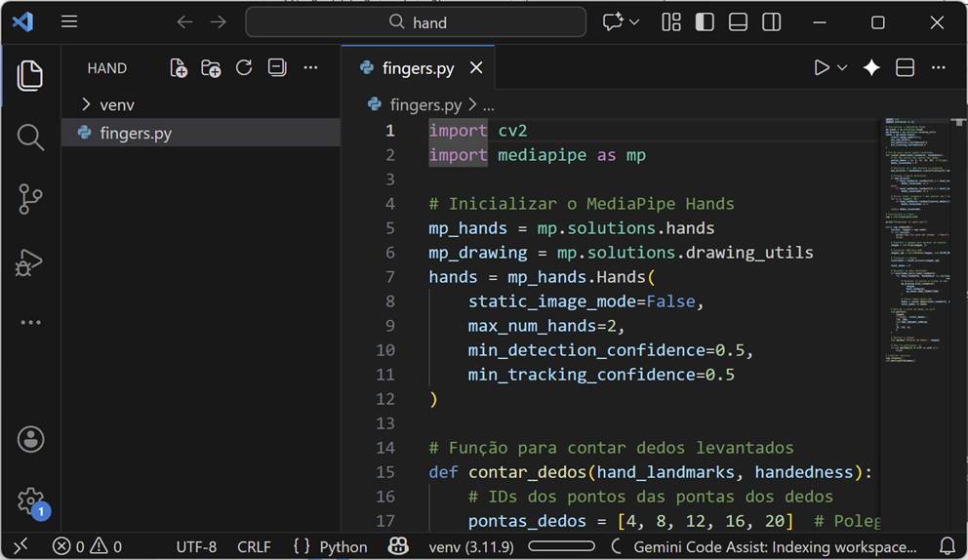Screen dimensions: 968x560
Task: Select fingers.py in the file tree
Action: pyautogui.click(x=201, y=133)
